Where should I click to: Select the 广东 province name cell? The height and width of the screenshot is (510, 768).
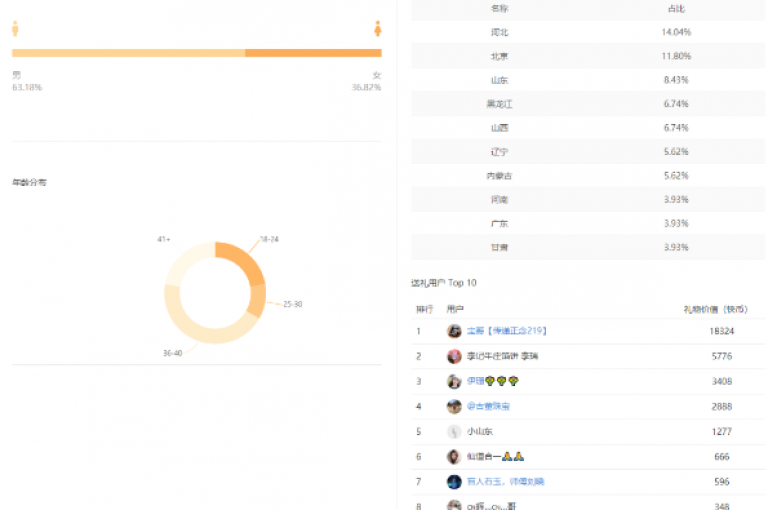(x=499, y=223)
